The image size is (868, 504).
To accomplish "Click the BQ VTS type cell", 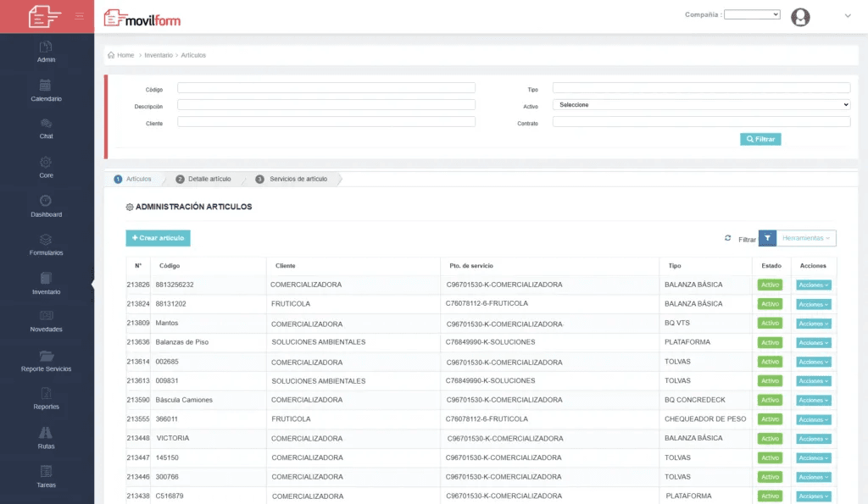I will [677, 323].
